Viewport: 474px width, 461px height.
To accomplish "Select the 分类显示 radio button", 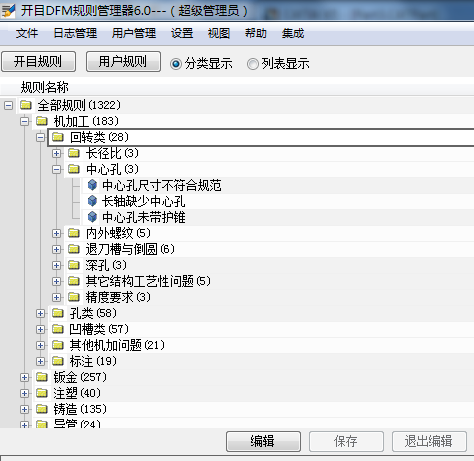I will (x=176, y=64).
